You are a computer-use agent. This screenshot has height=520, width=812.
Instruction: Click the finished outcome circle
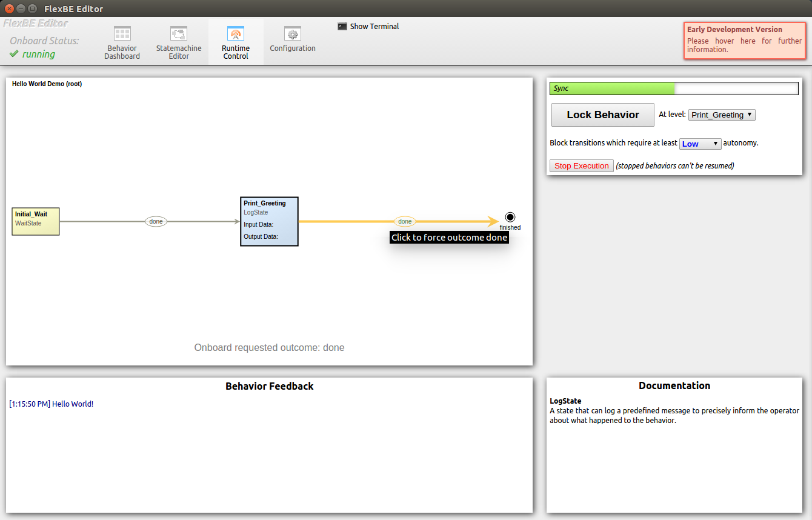click(510, 217)
